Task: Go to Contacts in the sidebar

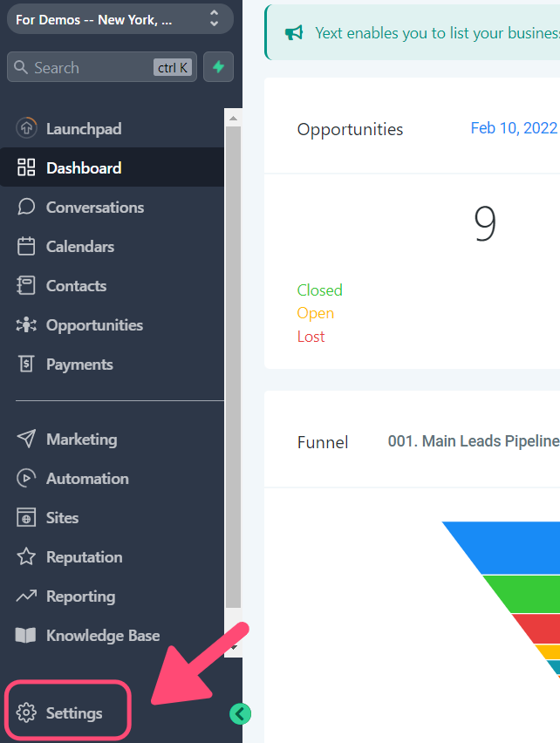Action: 112,286
